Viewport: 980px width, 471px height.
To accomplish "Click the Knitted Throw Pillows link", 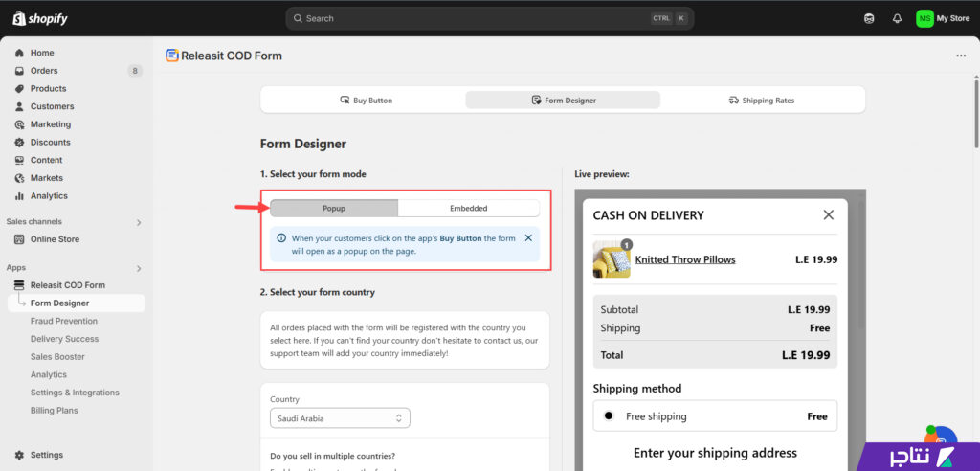I will point(685,259).
